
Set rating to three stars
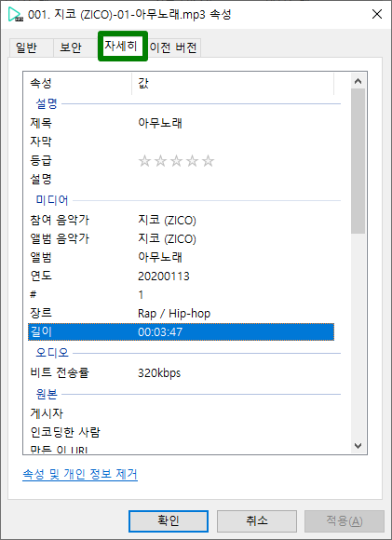coord(176,161)
